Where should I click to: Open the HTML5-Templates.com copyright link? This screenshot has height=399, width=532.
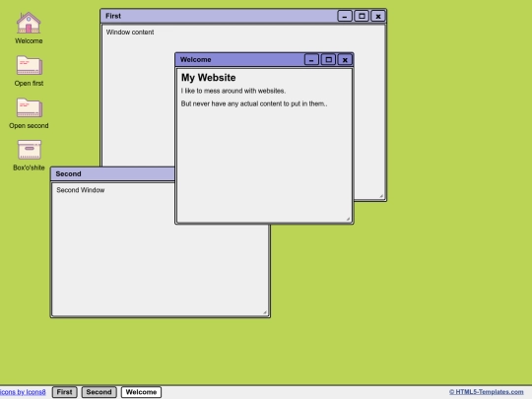click(487, 392)
